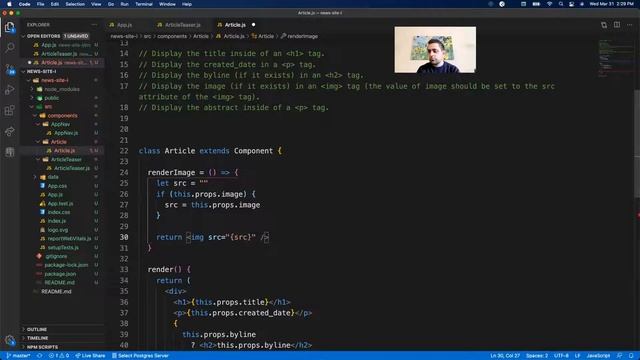Viewport: 640px width, 360px height.
Task: Open the account icon at activity bar bottom
Action: [10, 340]
